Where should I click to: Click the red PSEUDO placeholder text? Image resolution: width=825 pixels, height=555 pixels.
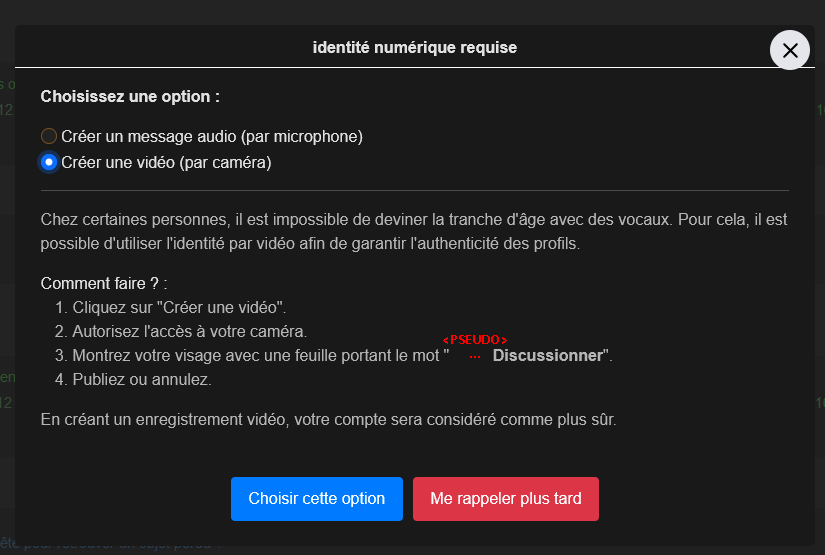(x=475, y=340)
